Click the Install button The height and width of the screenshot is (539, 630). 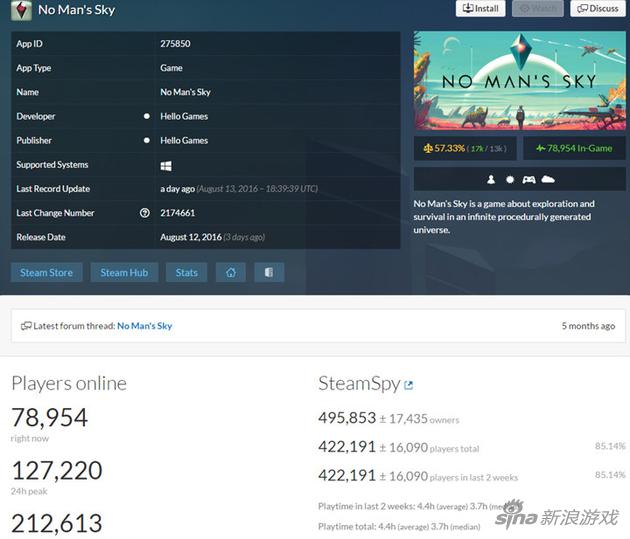[481, 8]
